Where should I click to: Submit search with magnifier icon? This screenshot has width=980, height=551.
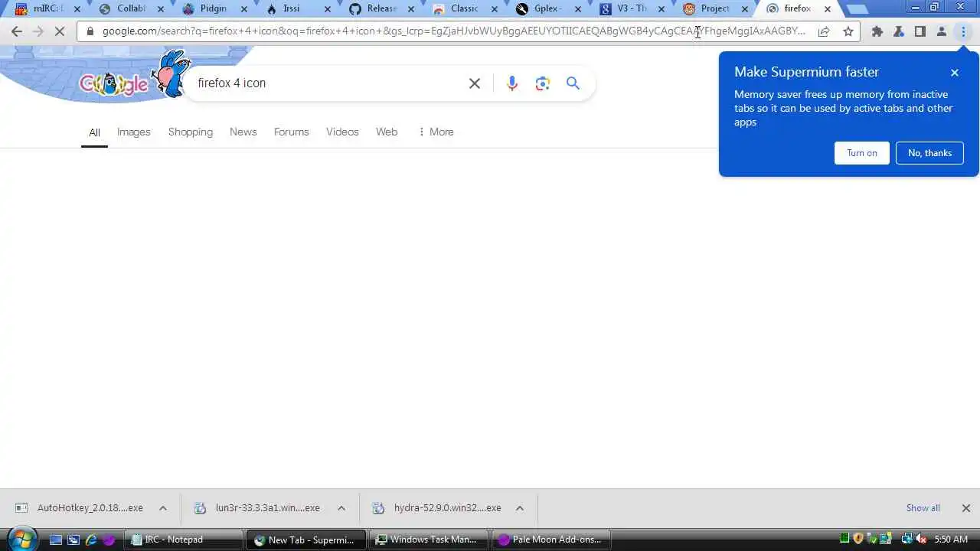pos(573,83)
